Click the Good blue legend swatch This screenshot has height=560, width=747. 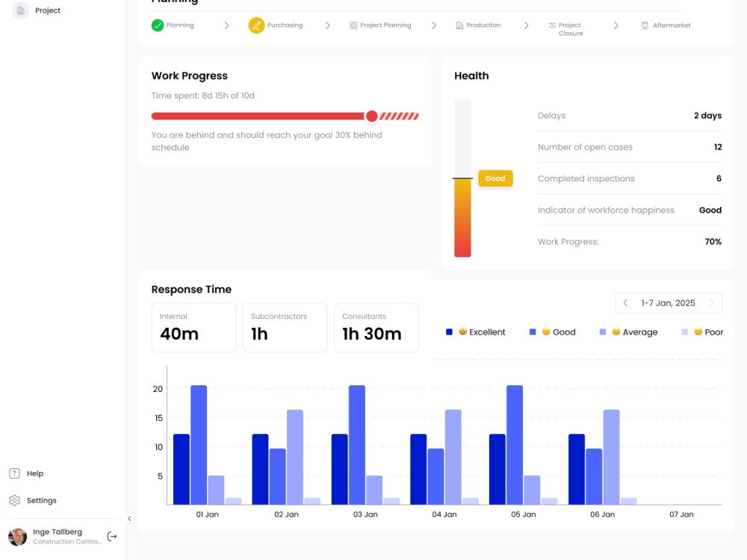point(533,332)
